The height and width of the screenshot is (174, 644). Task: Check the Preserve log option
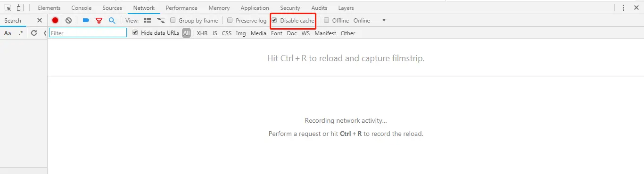click(x=230, y=20)
